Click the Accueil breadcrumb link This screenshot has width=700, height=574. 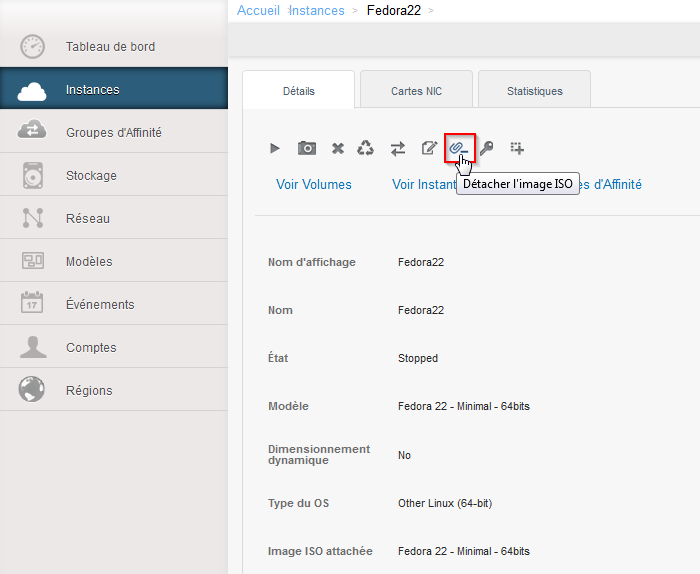pyautogui.click(x=258, y=10)
